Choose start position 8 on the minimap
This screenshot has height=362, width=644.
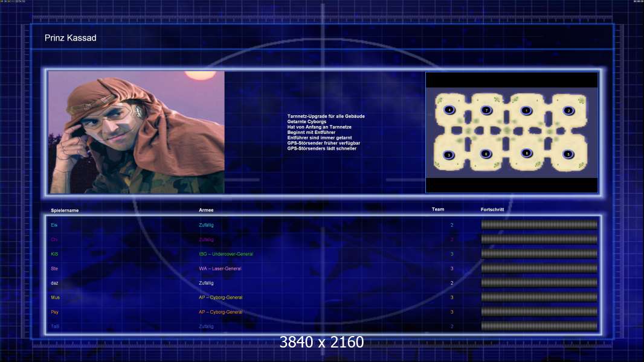[527, 153]
